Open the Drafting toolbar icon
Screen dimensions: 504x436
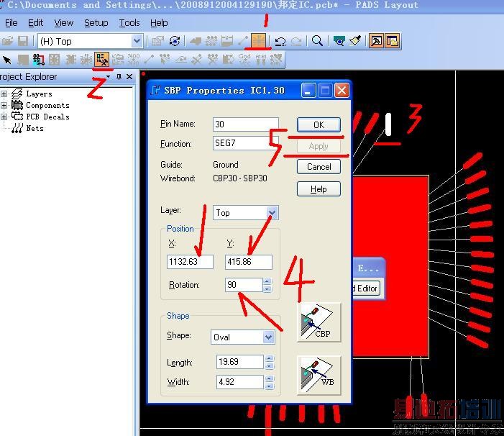(196, 41)
